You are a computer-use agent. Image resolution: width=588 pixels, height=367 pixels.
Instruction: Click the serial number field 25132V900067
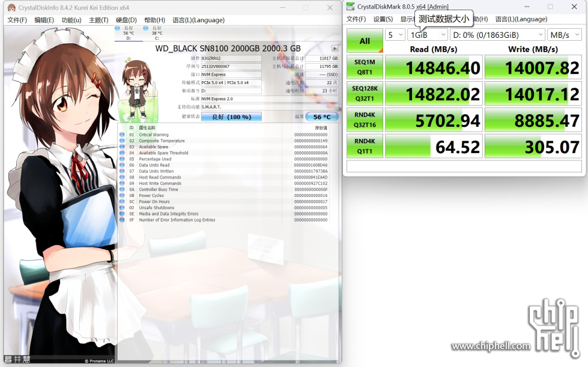[x=231, y=66]
